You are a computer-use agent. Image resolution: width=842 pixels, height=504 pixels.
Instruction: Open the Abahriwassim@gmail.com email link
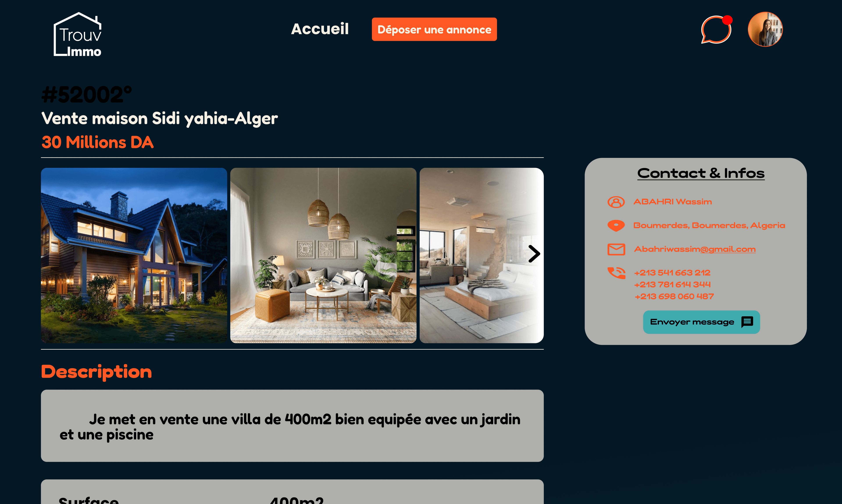[695, 249]
